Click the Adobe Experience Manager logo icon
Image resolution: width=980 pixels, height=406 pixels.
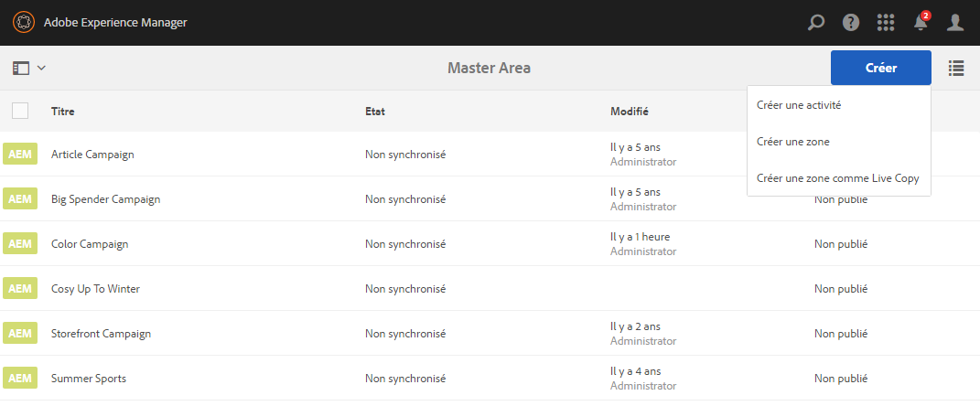[x=23, y=23]
